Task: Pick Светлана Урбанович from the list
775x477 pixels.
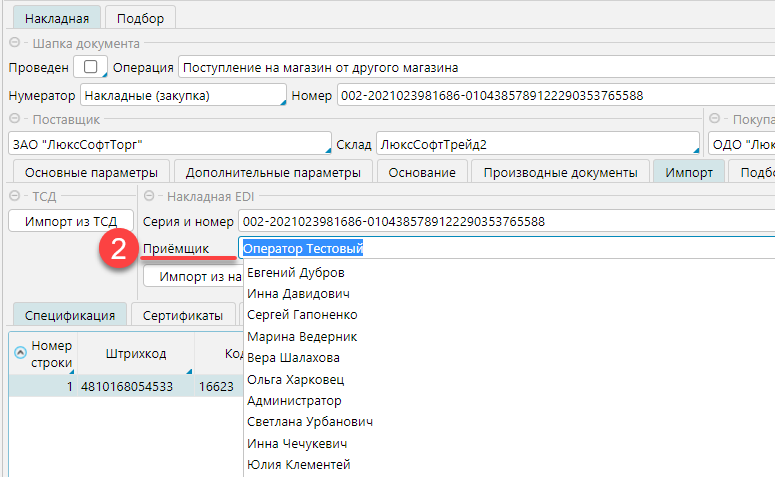Action: [309, 422]
